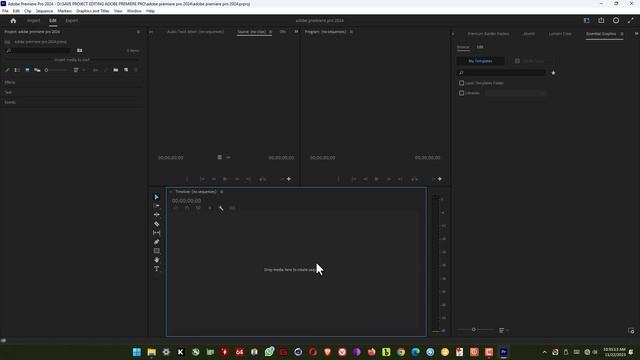The width and height of the screenshot is (640, 360).
Task: Open the Window menu
Action: point(134,11)
